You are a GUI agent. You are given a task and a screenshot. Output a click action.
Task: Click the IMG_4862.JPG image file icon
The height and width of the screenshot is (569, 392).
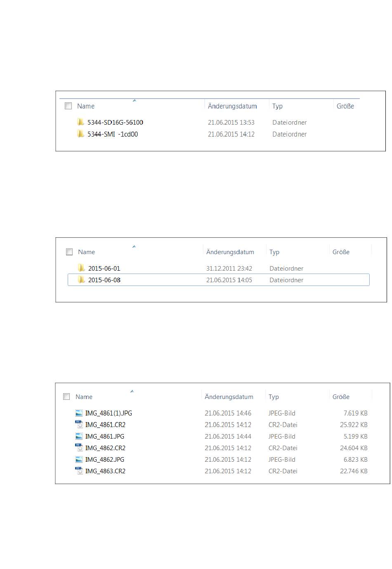(x=79, y=459)
